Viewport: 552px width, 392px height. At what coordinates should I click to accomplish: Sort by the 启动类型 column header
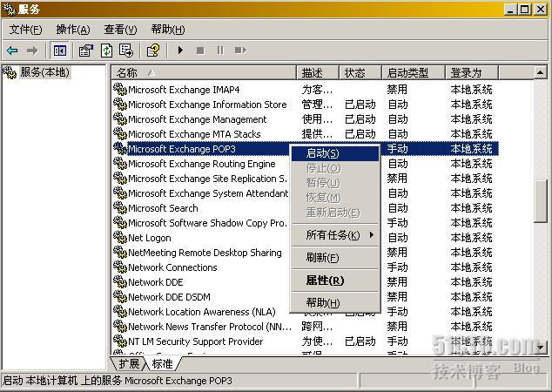[414, 73]
